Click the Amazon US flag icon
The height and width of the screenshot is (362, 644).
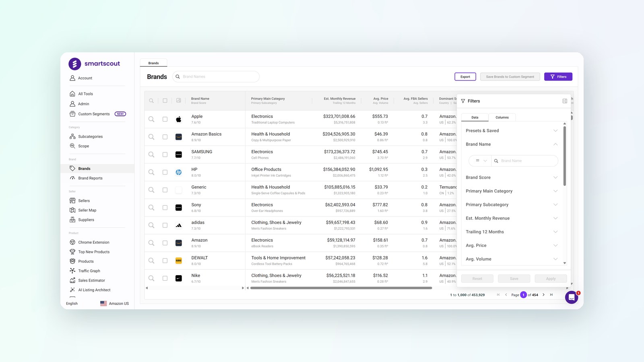point(103,303)
